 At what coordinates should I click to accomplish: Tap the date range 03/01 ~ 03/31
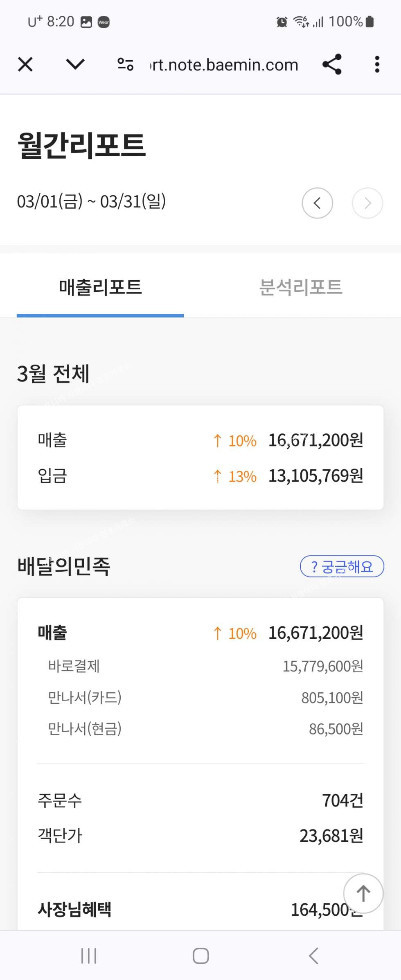click(x=91, y=201)
